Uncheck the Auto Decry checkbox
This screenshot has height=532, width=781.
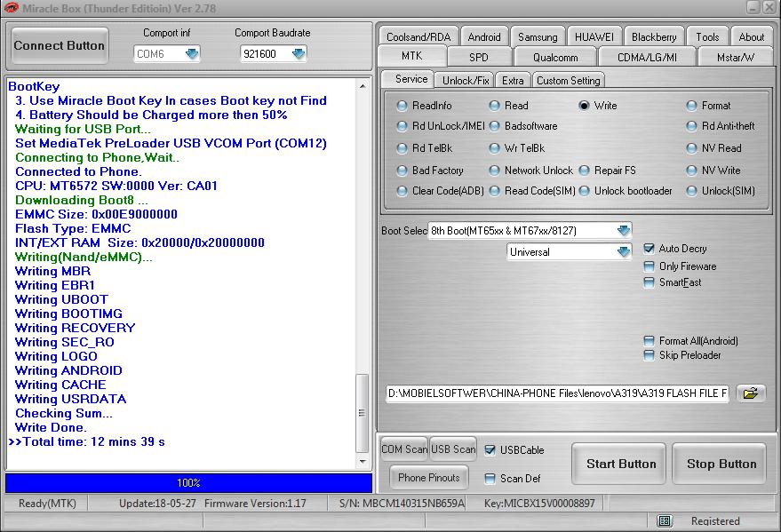(649, 249)
